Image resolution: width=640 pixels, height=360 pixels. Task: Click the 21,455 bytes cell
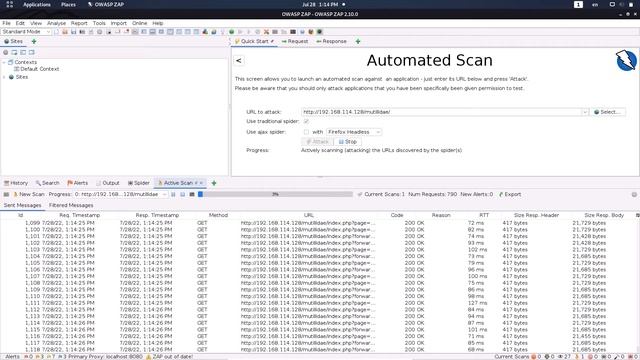point(589,336)
